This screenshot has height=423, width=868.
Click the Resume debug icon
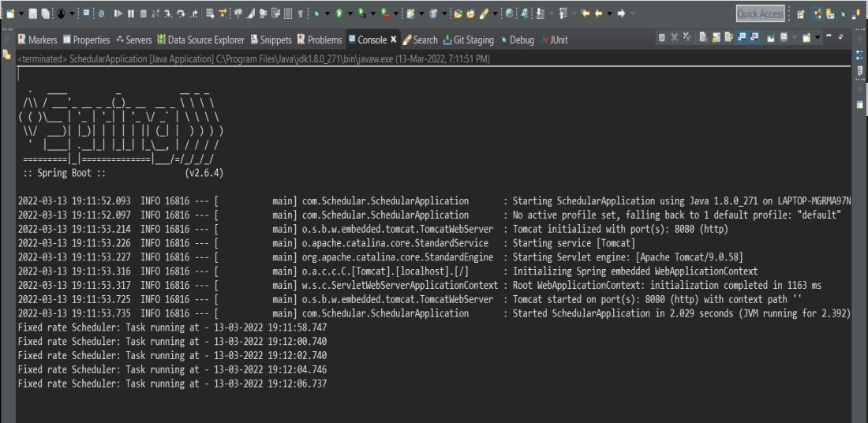[118, 13]
